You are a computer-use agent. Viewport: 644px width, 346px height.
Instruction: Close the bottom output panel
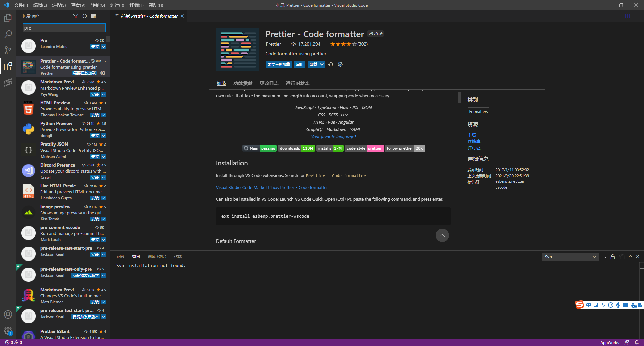click(638, 256)
